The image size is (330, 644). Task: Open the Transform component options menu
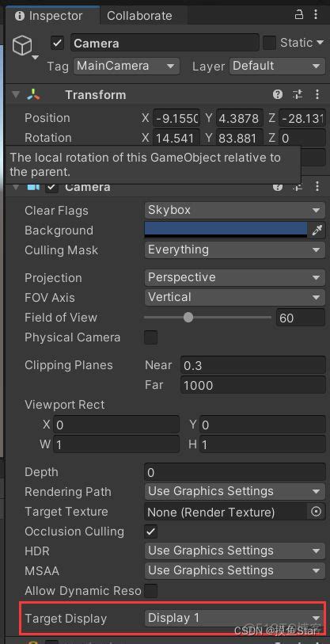coord(317,95)
